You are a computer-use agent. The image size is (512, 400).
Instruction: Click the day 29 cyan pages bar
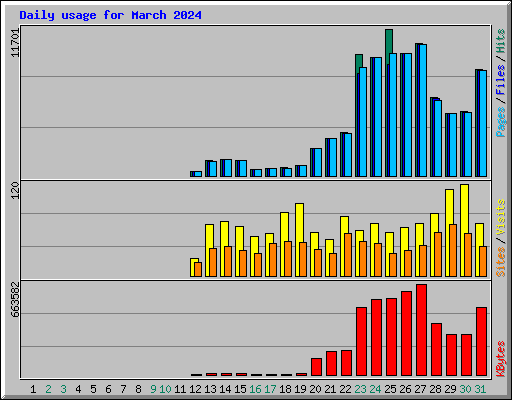coord(453,145)
